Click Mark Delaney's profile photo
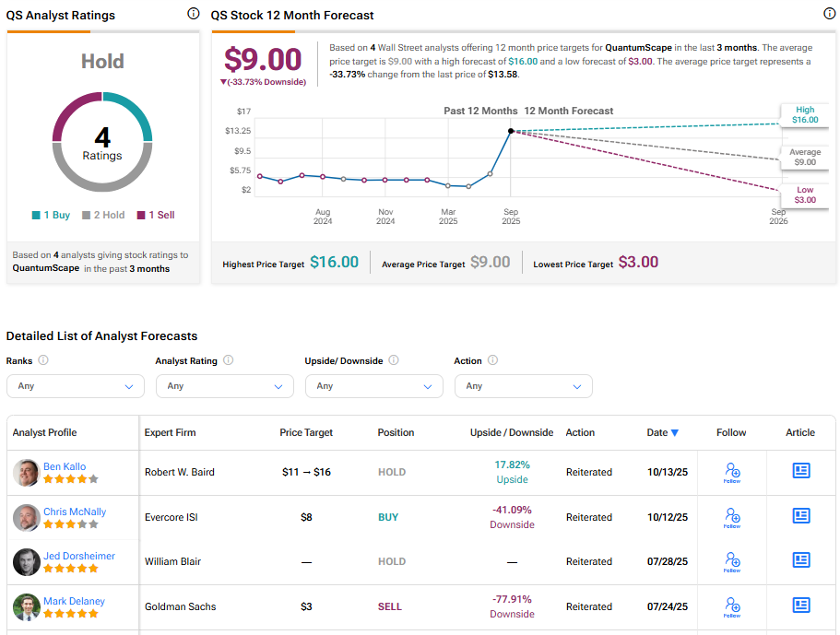This screenshot has height=635, width=840. tap(26, 606)
